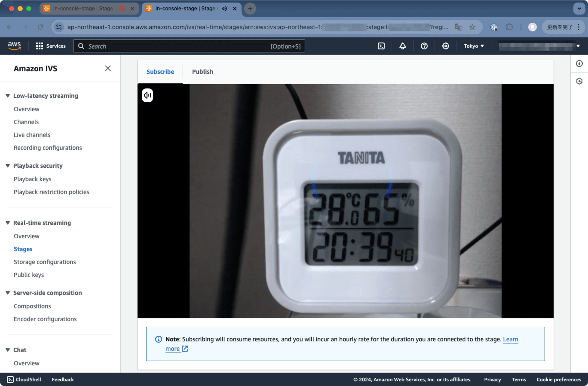588x386 pixels.
Task: Open Channels in the side navigation
Action: [26, 122]
